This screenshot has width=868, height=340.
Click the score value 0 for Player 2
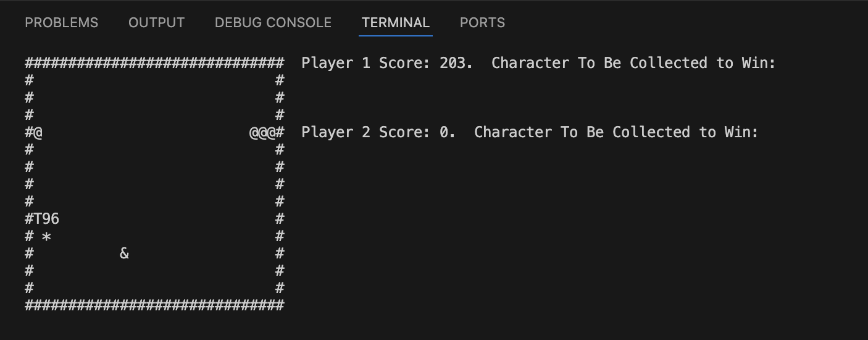(x=444, y=132)
